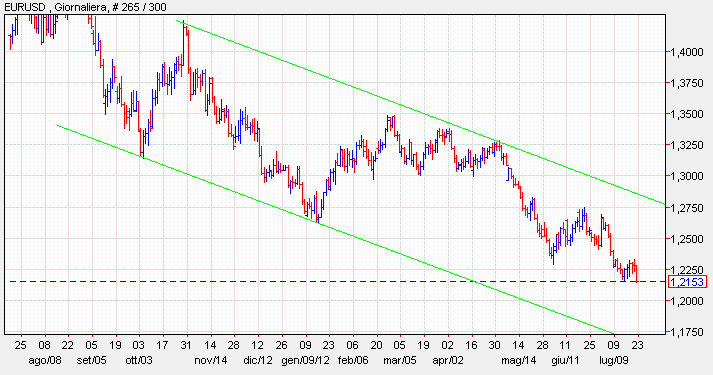Click the ago/08 month label
The image size is (713, 375).
(45, 360)
